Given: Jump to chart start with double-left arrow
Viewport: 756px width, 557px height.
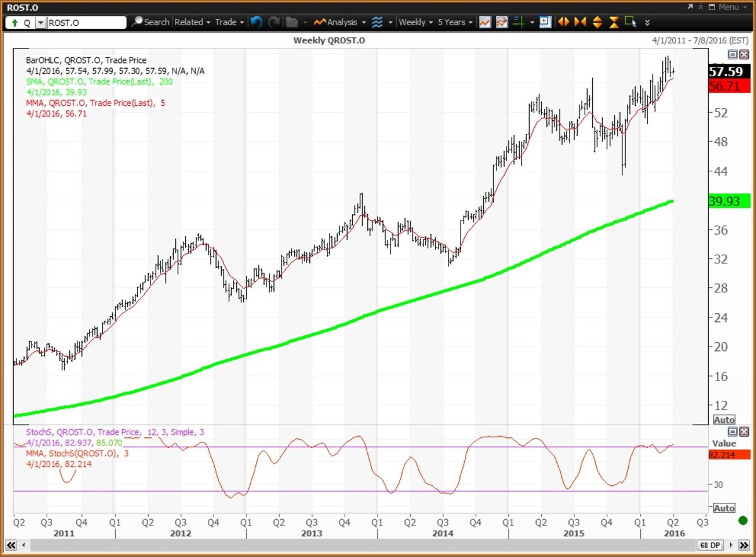Looking at the screenshot, I should [10, 544].
